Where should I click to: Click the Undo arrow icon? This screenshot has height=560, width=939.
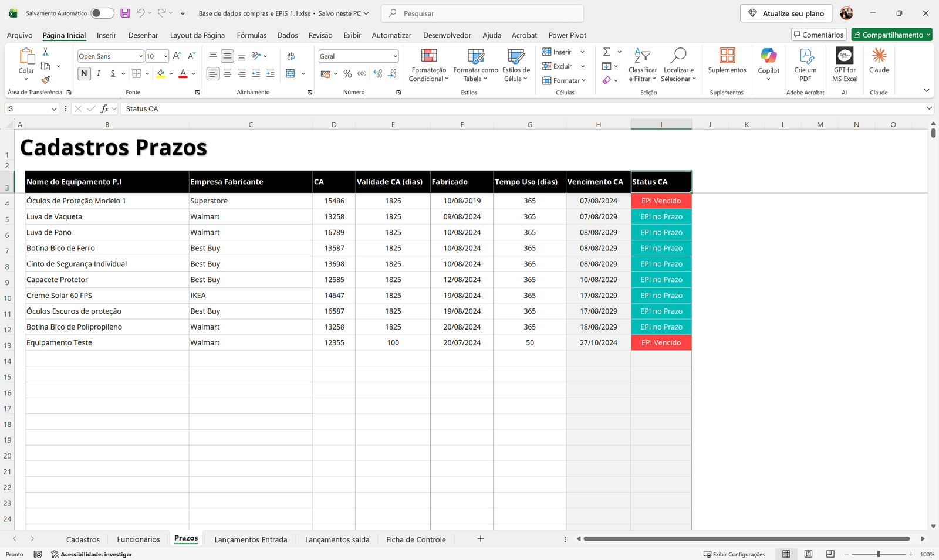(x=140, y=13)
